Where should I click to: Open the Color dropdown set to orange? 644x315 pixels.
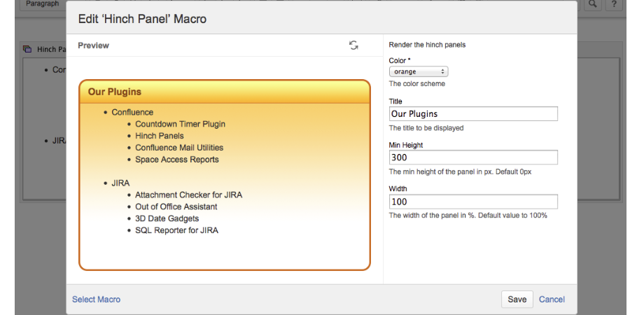tap(419, 71)
